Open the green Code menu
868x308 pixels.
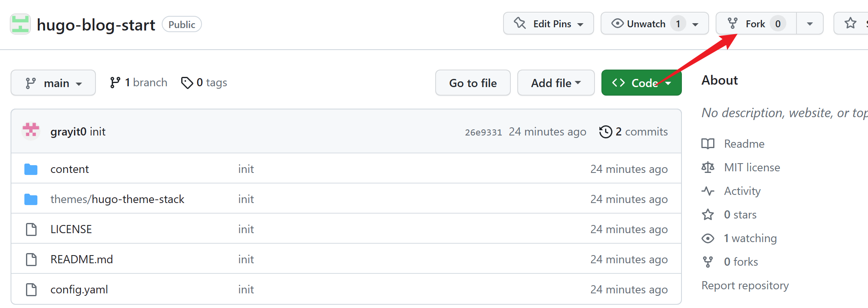click(641, 83)
